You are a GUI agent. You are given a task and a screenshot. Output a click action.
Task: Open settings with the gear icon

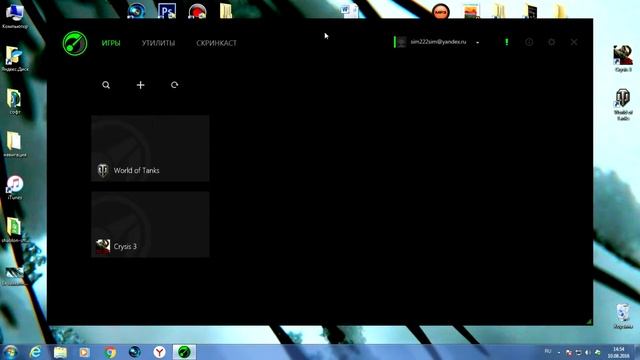(x=551, y=42)
